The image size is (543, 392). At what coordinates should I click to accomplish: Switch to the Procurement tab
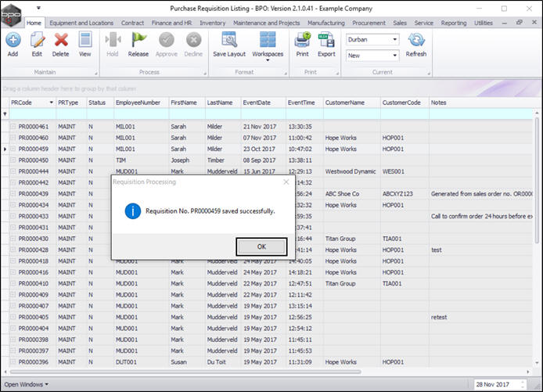(369, 23)
